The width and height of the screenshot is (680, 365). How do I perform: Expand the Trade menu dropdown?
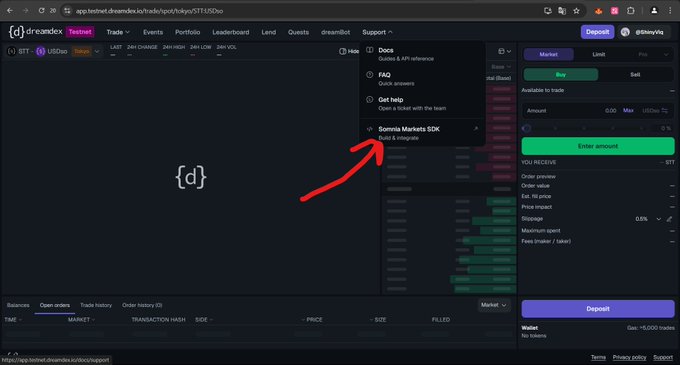[118, 32]
